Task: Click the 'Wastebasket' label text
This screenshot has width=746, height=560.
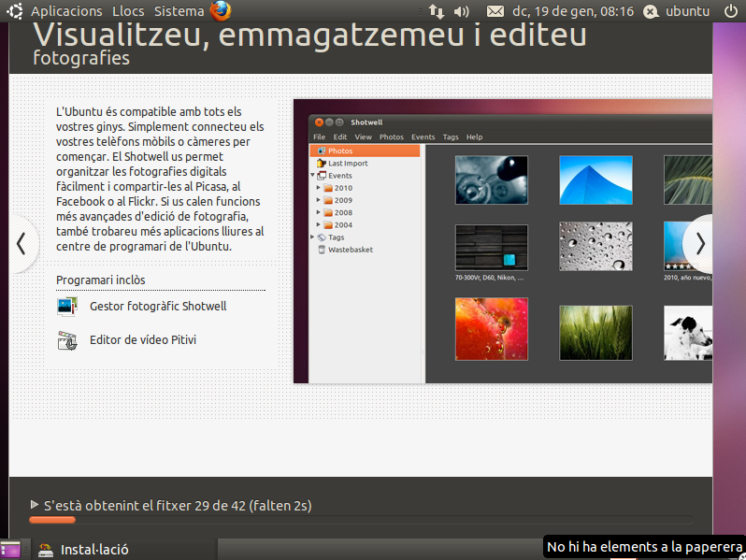Action: click(x=351, y=250)
